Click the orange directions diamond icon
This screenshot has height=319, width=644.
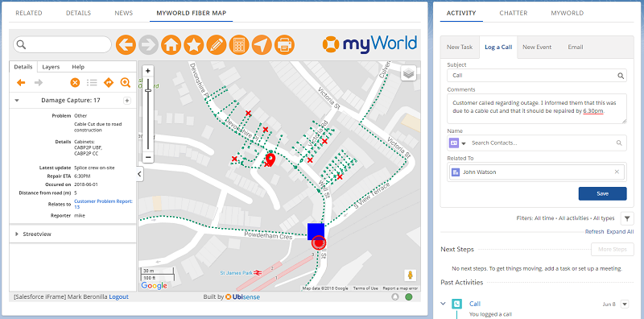(x=109, y=83)
